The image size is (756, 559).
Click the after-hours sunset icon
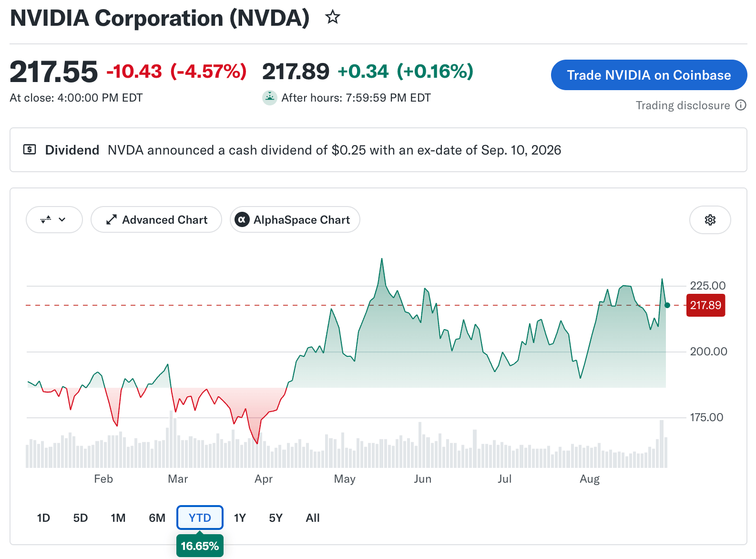pos(270,98)
